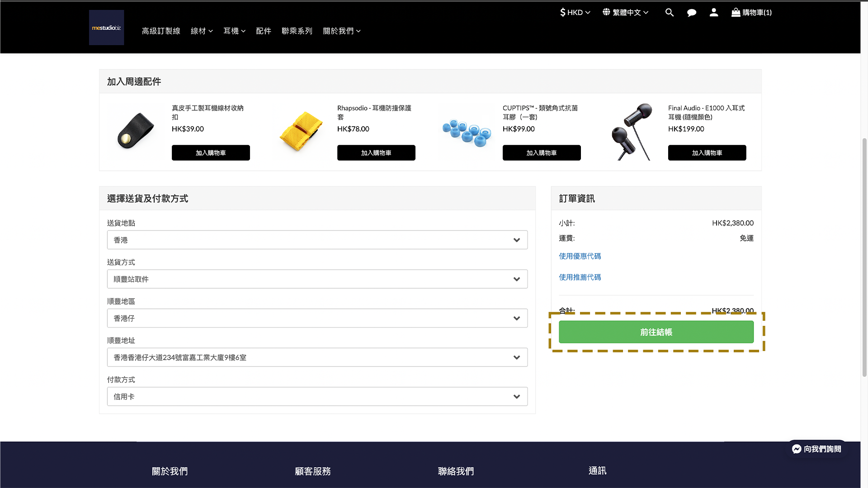
Task: Click the blue CUPTIPS ear tips image
Action: [x=467, y=132]
